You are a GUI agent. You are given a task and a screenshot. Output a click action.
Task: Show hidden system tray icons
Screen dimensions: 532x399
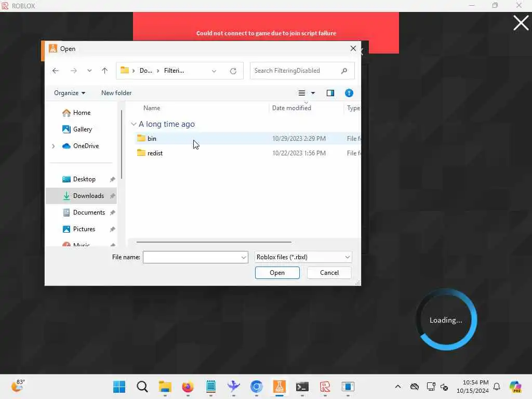point(398,387)
